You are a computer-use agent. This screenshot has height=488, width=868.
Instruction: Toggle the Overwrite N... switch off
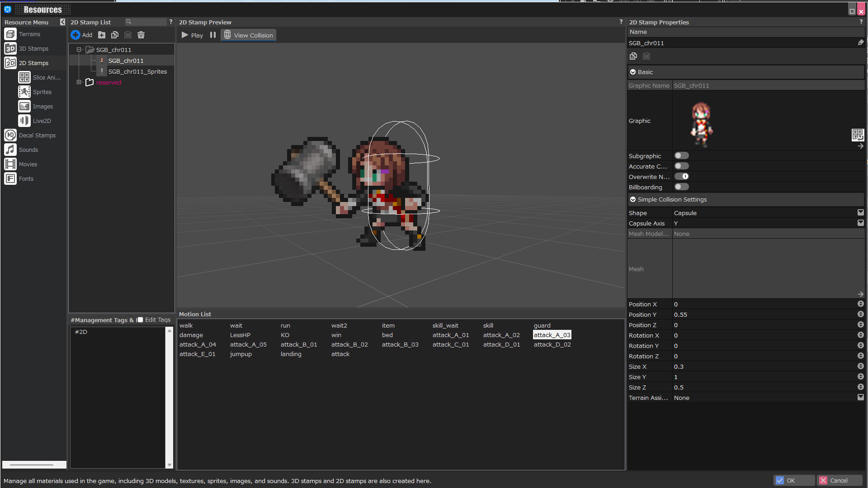[x=681, y=176]
